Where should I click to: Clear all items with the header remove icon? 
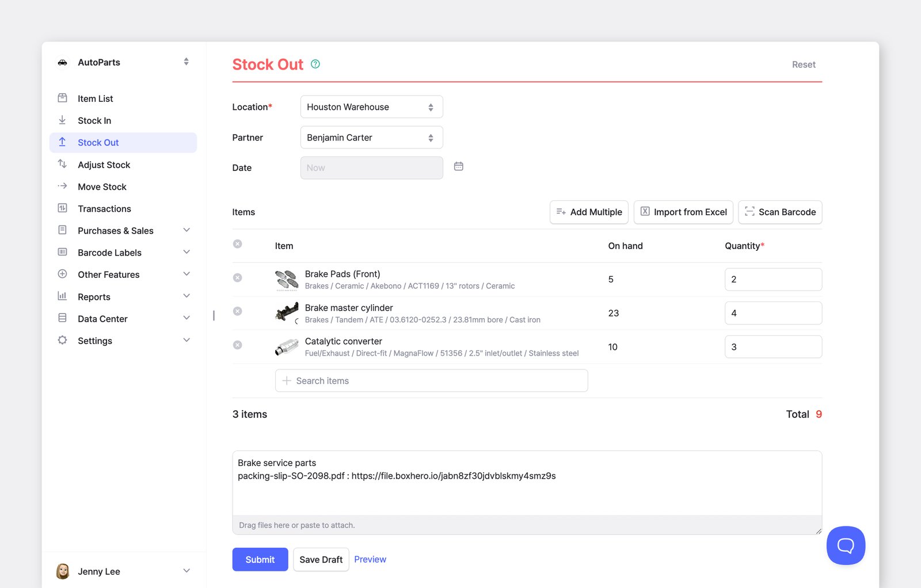point(237,244)
